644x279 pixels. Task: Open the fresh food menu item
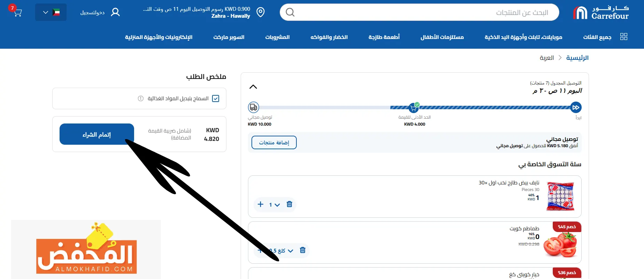384,37
